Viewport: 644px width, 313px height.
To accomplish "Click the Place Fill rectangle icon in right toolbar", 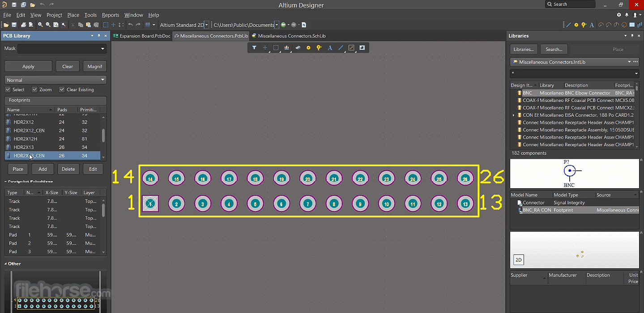I will (x=632, y=25).
